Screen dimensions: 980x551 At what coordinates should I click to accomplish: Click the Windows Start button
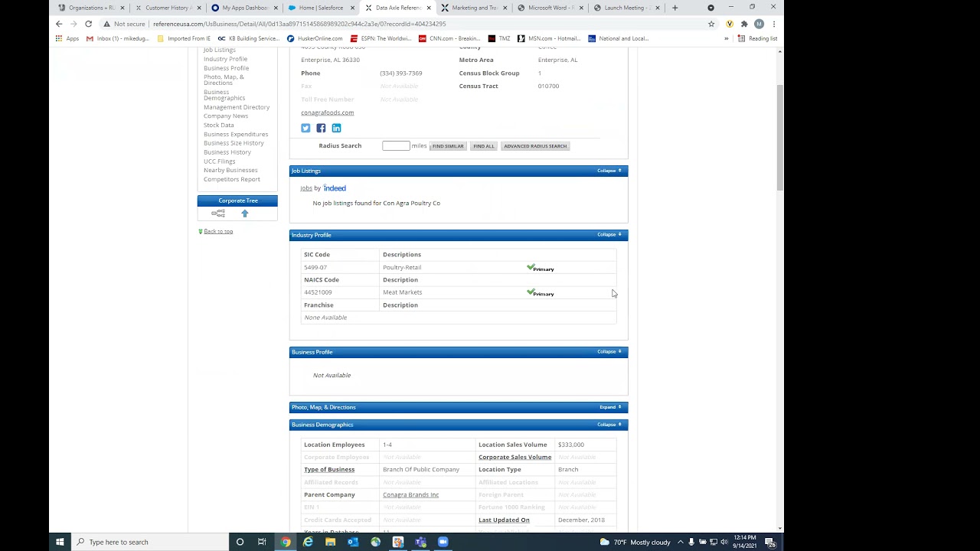click(60, 542)
